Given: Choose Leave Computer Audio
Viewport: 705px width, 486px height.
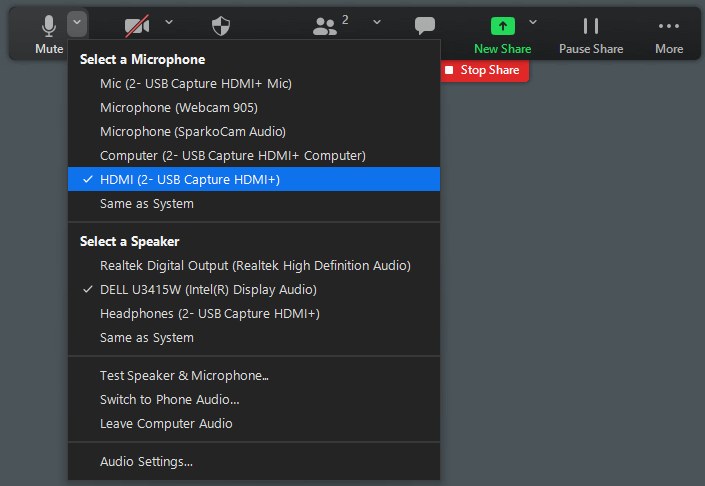Looking at the screenshot, I should (x=254, y=424).
